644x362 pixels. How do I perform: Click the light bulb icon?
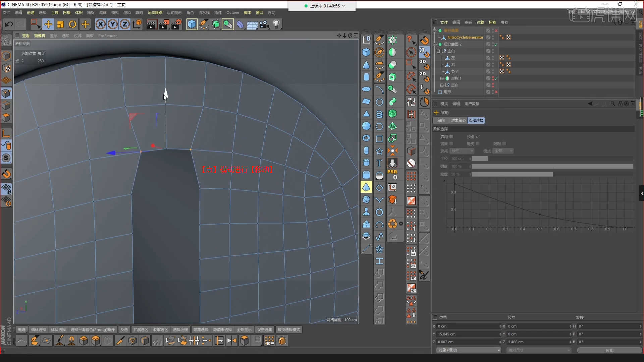point(276,24)
